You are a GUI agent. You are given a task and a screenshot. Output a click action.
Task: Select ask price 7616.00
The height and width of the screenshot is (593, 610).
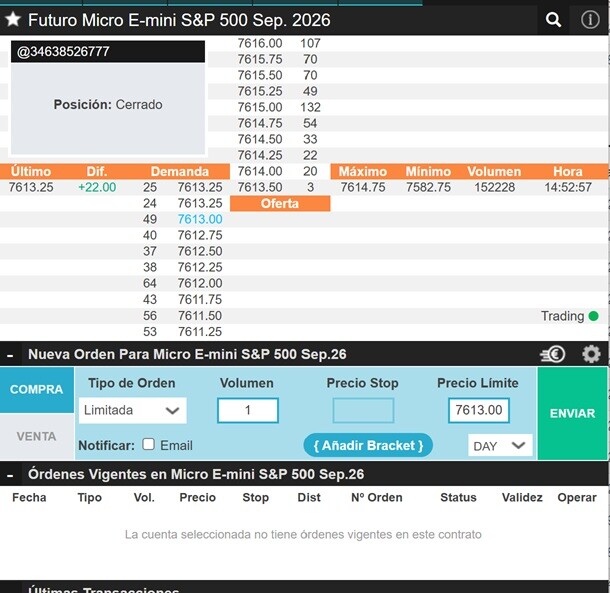260,43
